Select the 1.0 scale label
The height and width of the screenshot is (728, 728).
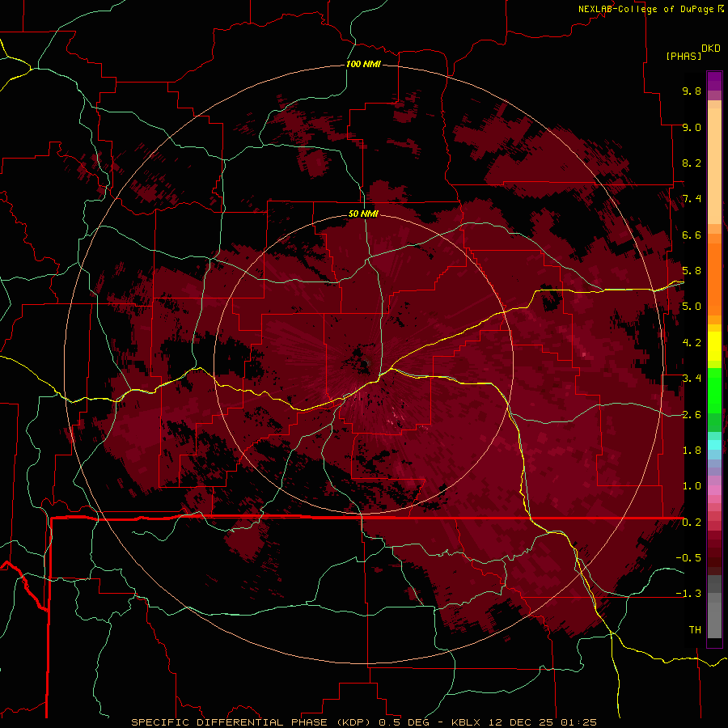click(x=692, y=486)
